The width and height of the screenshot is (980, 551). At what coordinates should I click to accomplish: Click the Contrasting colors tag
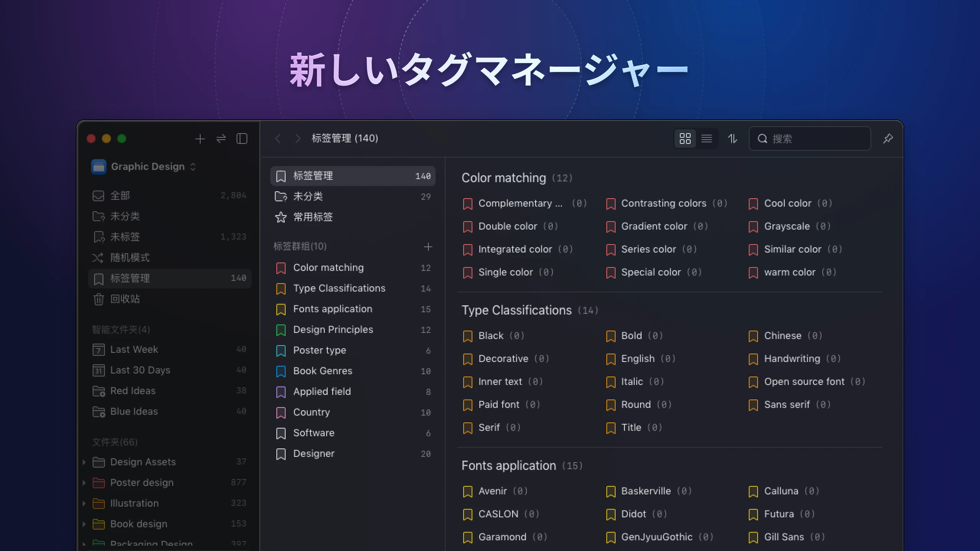667,204
